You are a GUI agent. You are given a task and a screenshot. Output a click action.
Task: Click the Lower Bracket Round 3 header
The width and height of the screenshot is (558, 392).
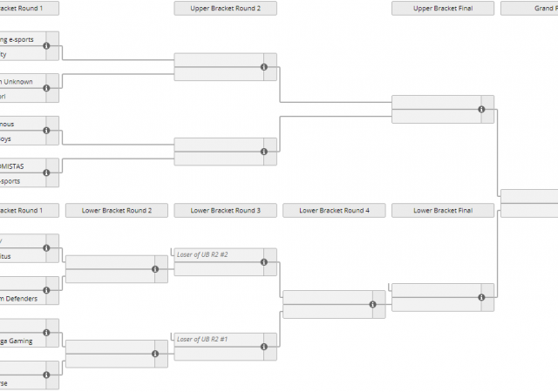[x=225, y=210]
